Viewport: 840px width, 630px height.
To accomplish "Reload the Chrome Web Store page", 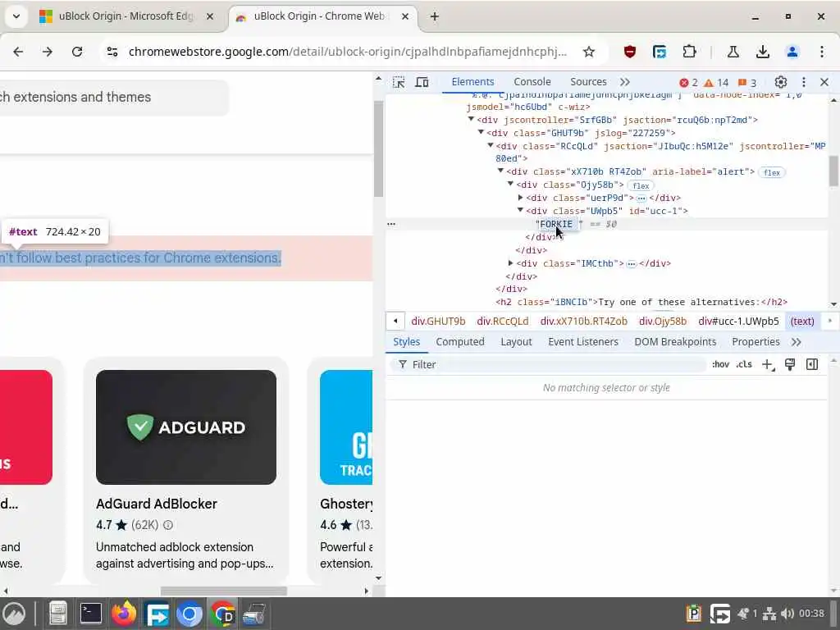I will (77, 52).
